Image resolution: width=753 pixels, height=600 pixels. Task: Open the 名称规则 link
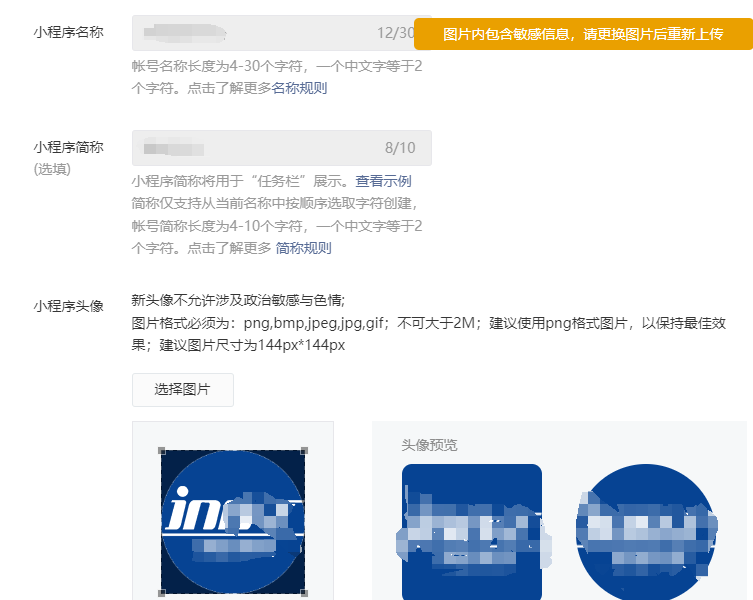(x=299, y=88)
